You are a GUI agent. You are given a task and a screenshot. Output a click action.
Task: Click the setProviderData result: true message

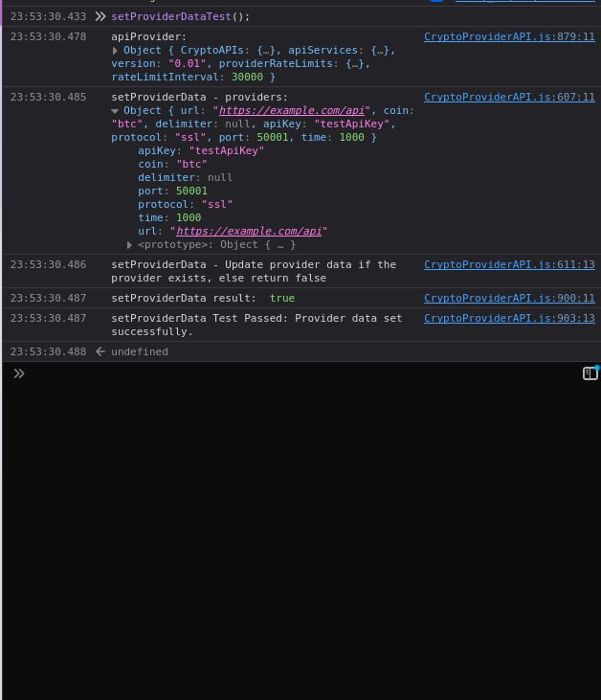pyautogui.click(x=203, y=298)
